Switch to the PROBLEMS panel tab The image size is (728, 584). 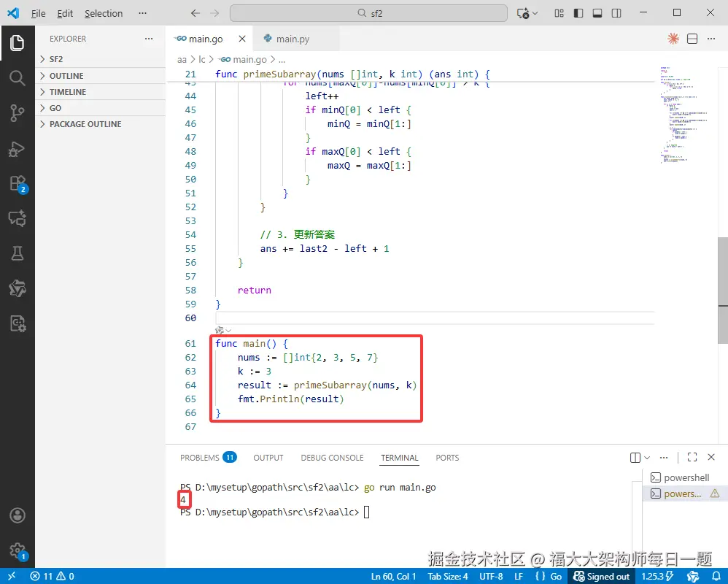tap(209, 457)
